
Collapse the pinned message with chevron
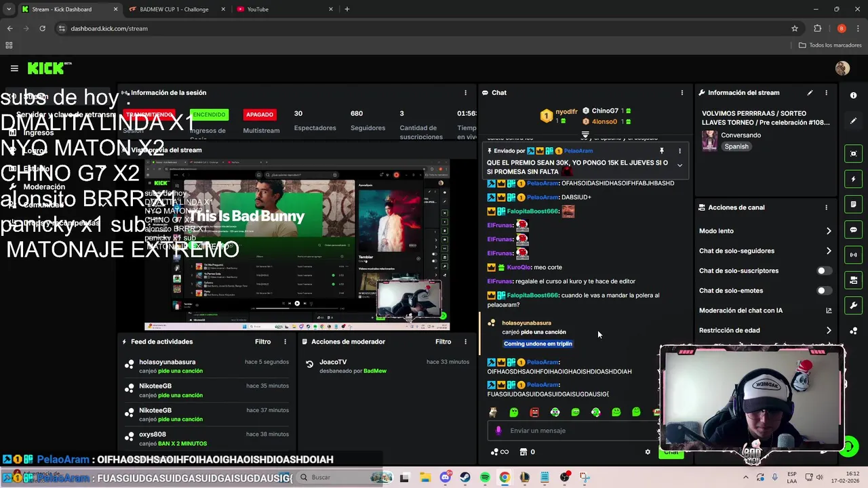pos(679,165)
